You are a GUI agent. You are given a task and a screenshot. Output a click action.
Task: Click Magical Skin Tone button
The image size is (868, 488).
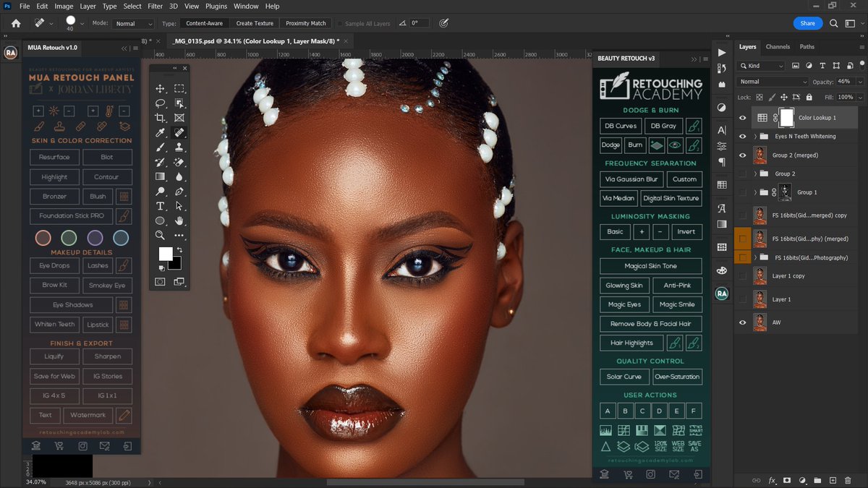point(651,266)
